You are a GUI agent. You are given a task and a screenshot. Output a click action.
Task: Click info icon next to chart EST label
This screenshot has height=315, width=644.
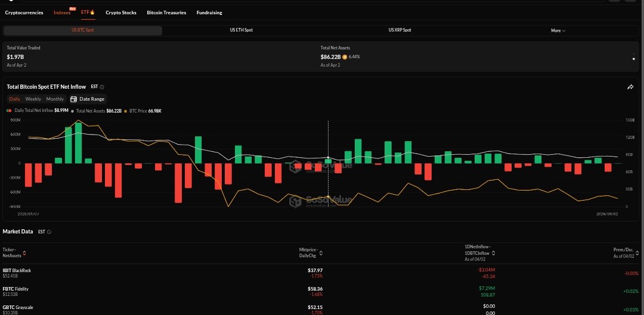coord(102,87)
